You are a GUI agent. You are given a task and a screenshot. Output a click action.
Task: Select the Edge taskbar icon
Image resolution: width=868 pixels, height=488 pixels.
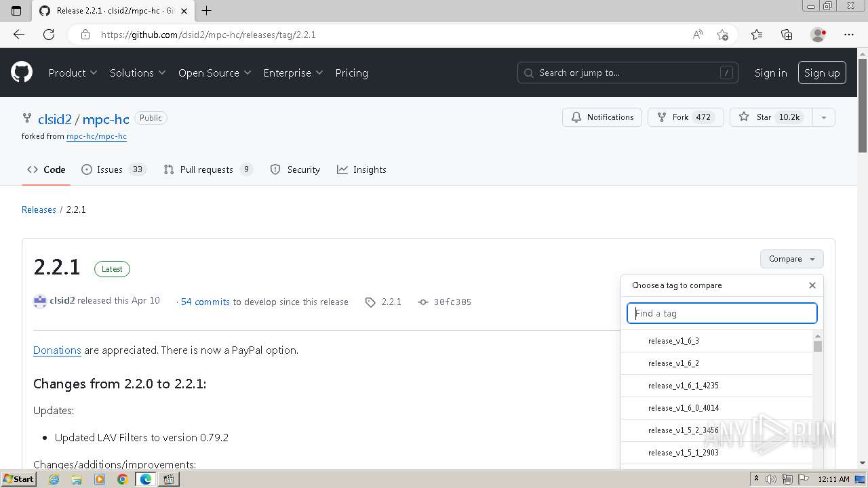click(145, 479)
